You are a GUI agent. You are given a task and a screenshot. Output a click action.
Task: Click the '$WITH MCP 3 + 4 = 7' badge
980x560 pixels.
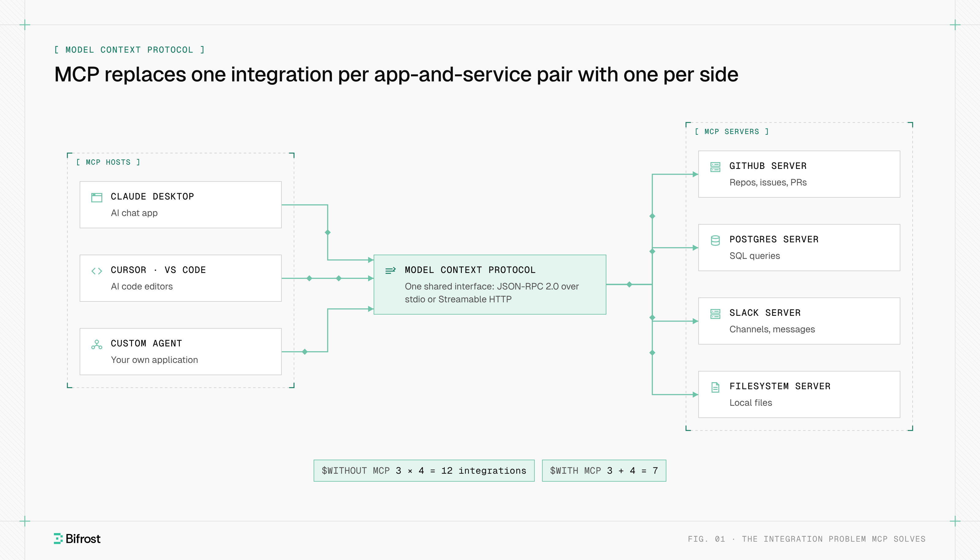[604, 470]
